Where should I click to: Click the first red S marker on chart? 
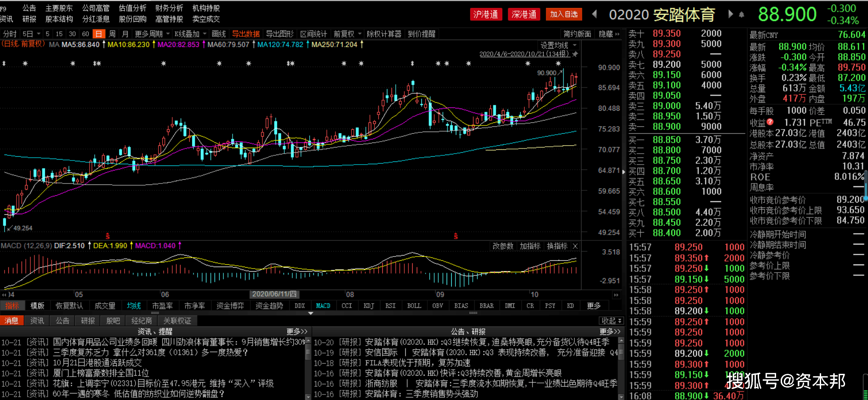pos(108,236)
